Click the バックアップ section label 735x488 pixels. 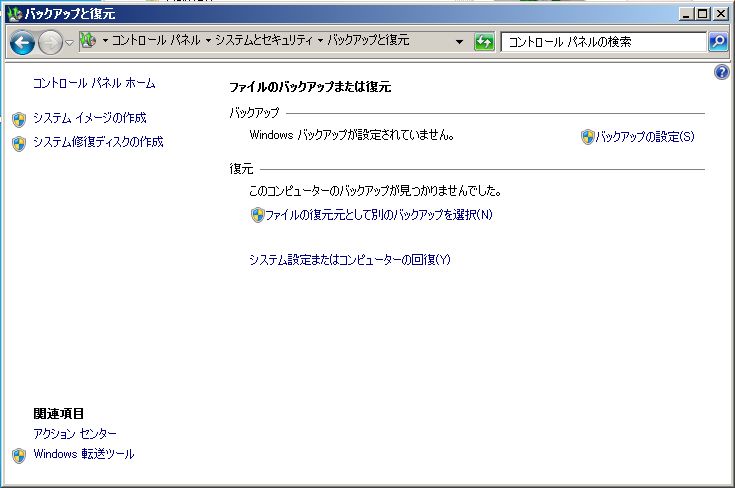click(254, 113)
